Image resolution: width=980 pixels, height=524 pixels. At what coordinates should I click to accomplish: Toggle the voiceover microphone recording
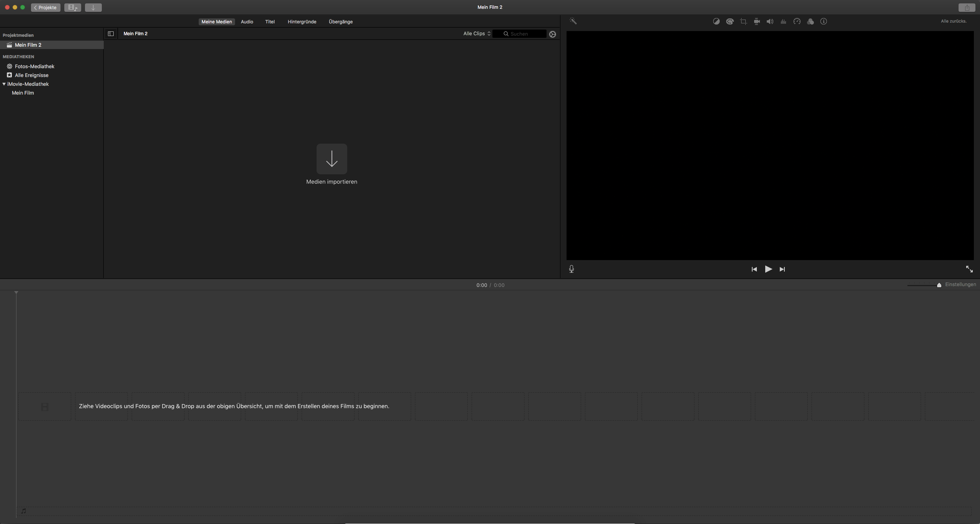572,269
